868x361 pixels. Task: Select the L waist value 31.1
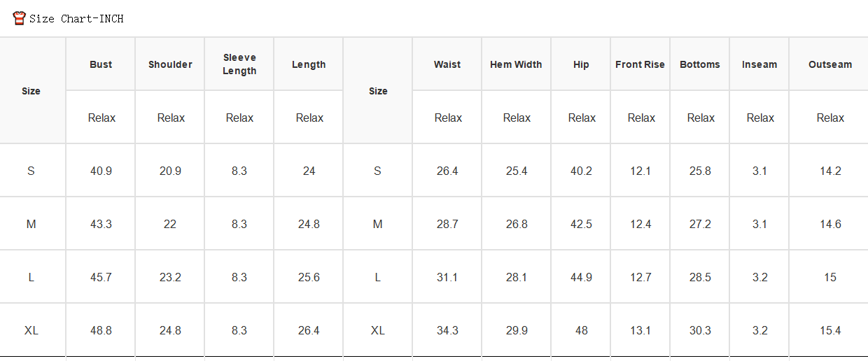(x=447, y=277)
